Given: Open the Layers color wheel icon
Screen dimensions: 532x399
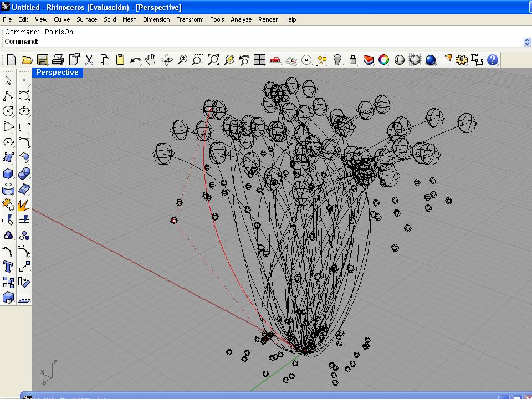Looking at the screenshot, I should pyautogui.click(x=383, y=60).
